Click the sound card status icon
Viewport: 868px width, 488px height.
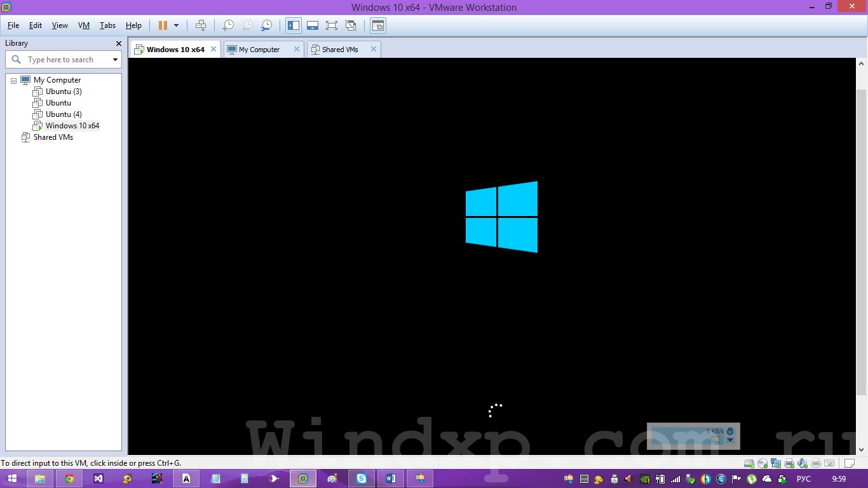(803, 463)
